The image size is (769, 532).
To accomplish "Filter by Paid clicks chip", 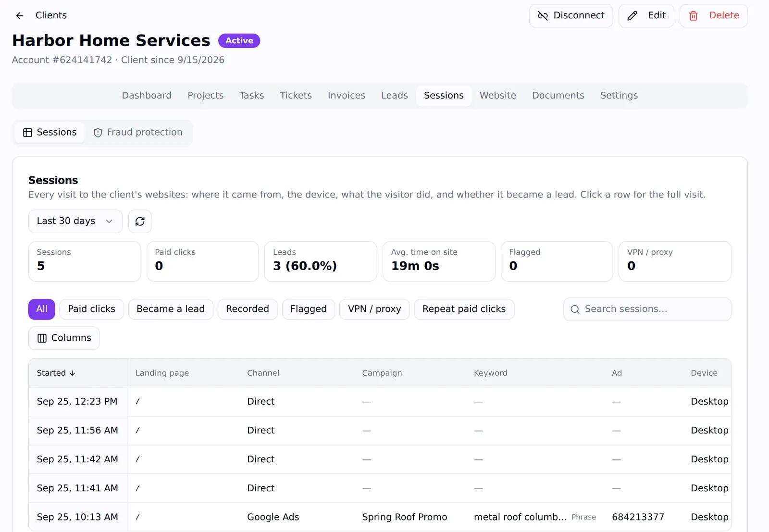I will pyautogui.click(x=92, y=309).
